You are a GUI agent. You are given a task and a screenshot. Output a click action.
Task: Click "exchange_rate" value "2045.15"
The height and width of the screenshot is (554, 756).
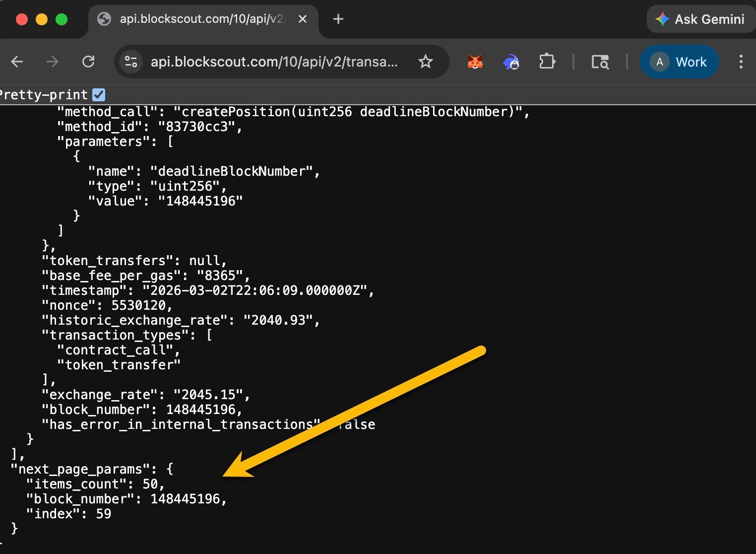[x=208, y=395]
